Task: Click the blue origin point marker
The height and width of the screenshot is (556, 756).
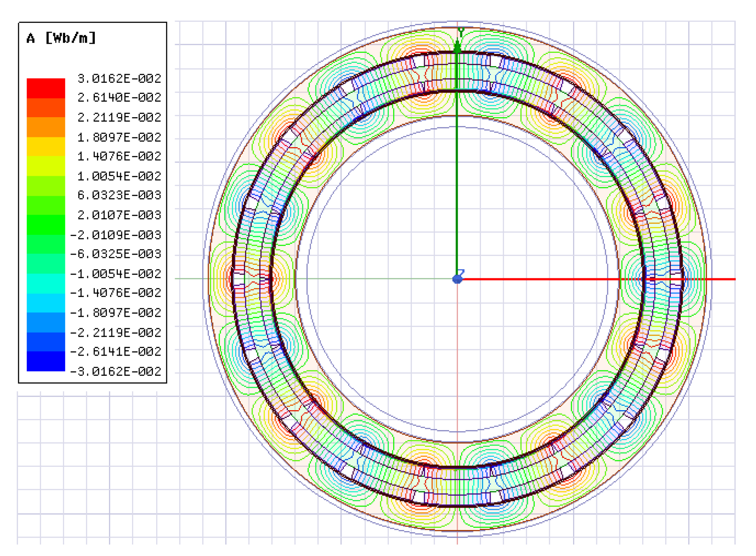Action: pyautogui.click(x=458, y=279)
